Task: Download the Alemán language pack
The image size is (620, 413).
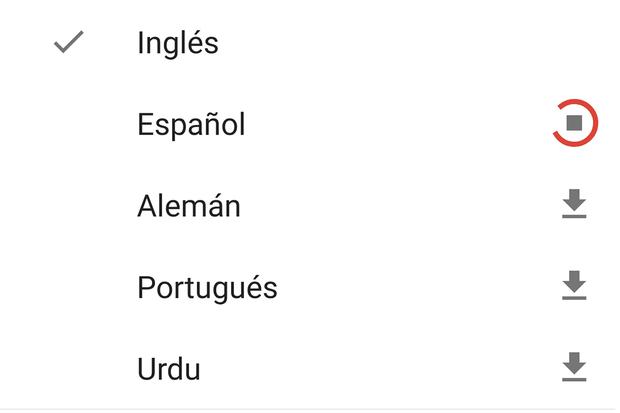Action: (573, 205)
